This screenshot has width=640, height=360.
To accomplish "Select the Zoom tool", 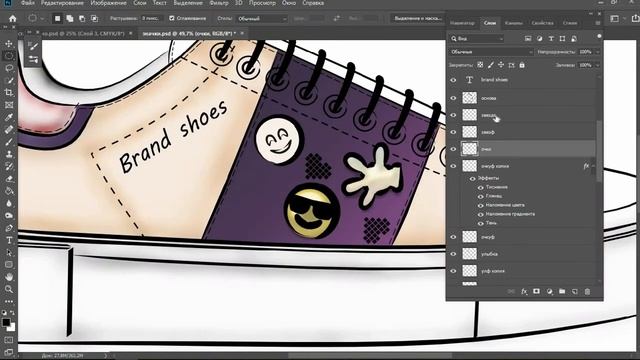I will [x=9, y=289].
